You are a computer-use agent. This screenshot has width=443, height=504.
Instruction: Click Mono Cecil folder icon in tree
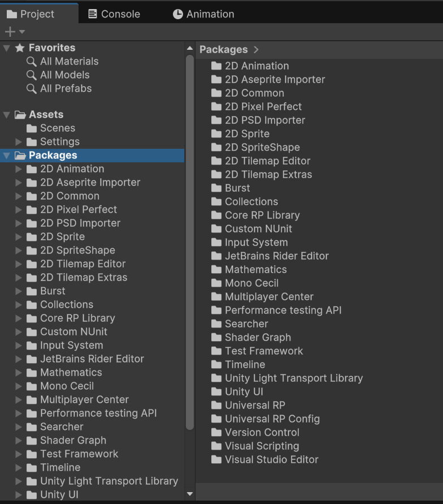tap(32, 386)
